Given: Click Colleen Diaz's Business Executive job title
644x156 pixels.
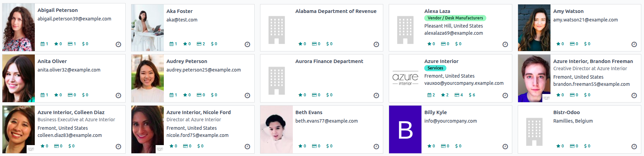Looking at the screenshot, I should (x=76, y=120).
